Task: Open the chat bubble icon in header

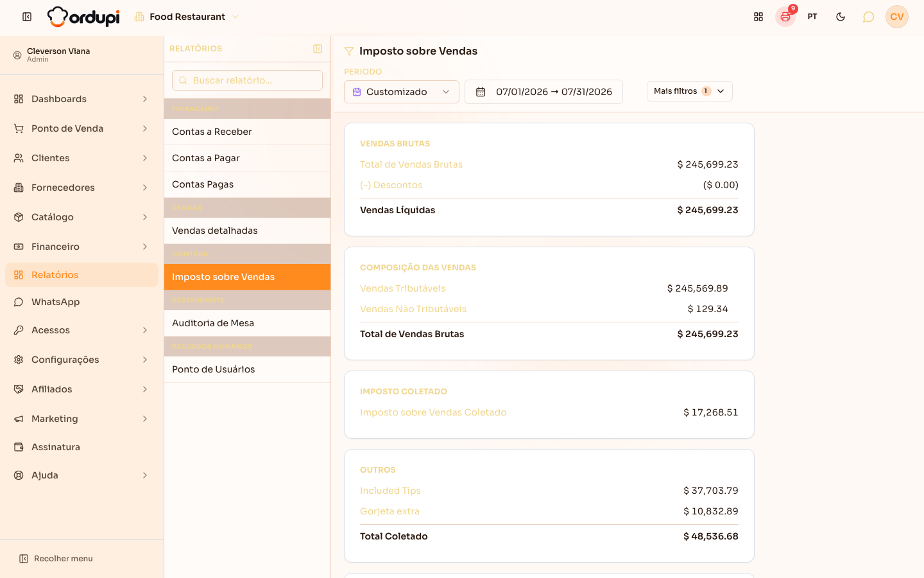Action: coord(868,17)
